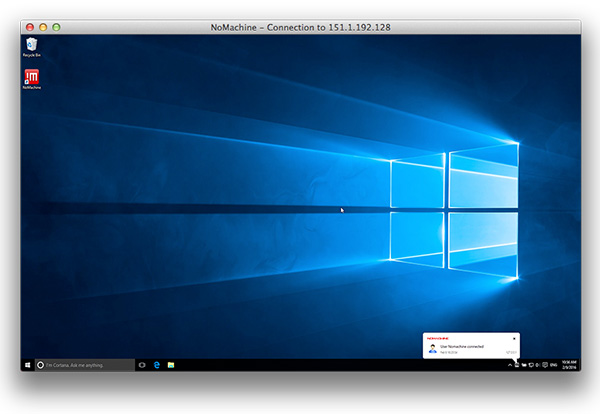The image size is (600, 414).
Task: Launch Microsoft Edge from the taskbar
Action: 157,365
